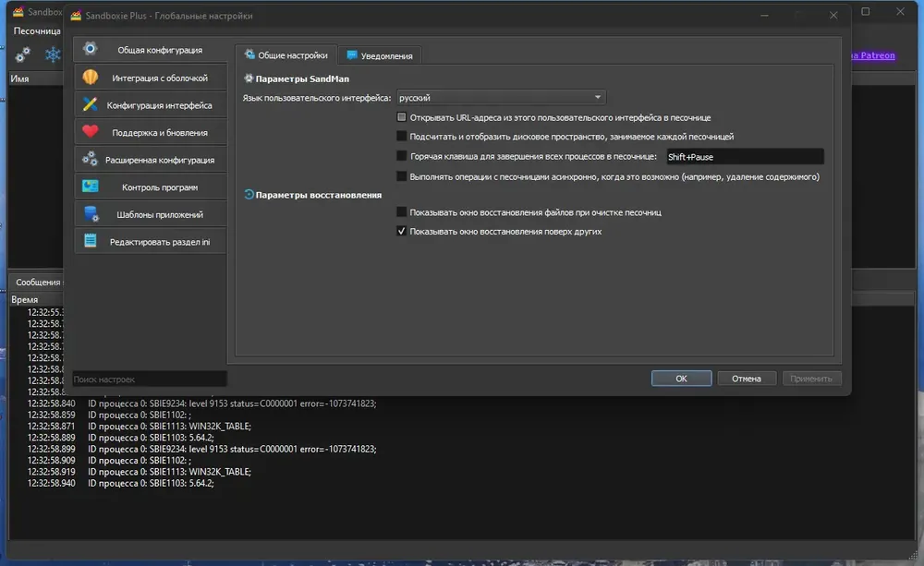The image size is (924, 566).
Task: Switch to the Общие настройки tab
Action: 286,55
